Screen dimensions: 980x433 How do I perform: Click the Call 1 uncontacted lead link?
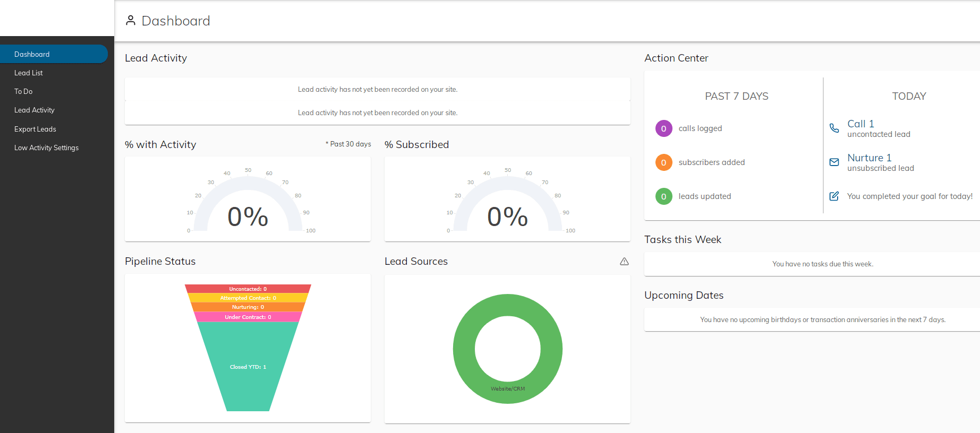878,129
